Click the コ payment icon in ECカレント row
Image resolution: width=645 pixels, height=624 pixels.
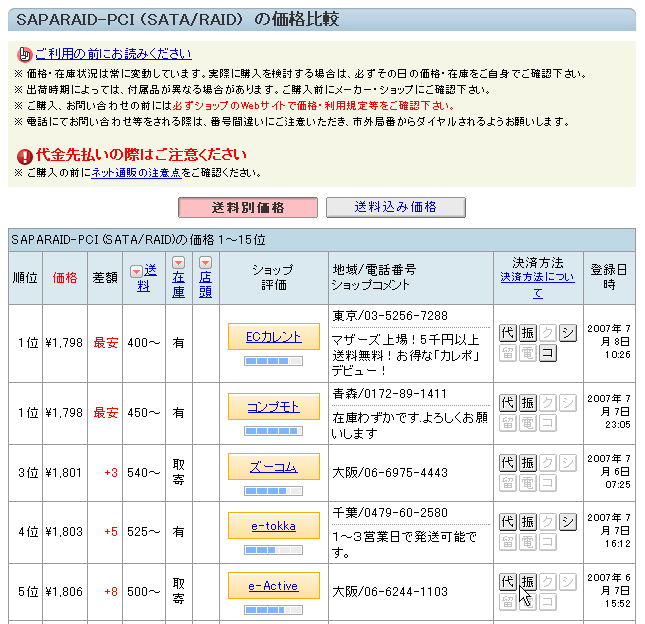(x=548, y=353)
